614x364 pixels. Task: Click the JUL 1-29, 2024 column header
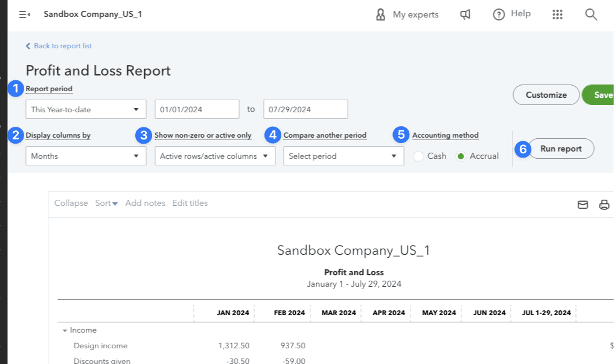546,313
